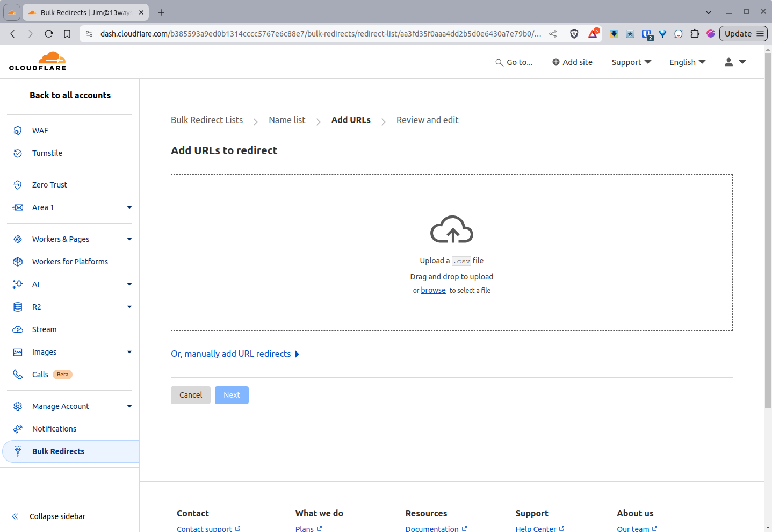Open the account profile menu
The width and height of the screenshot is (772, 532).
coord(734,62)
